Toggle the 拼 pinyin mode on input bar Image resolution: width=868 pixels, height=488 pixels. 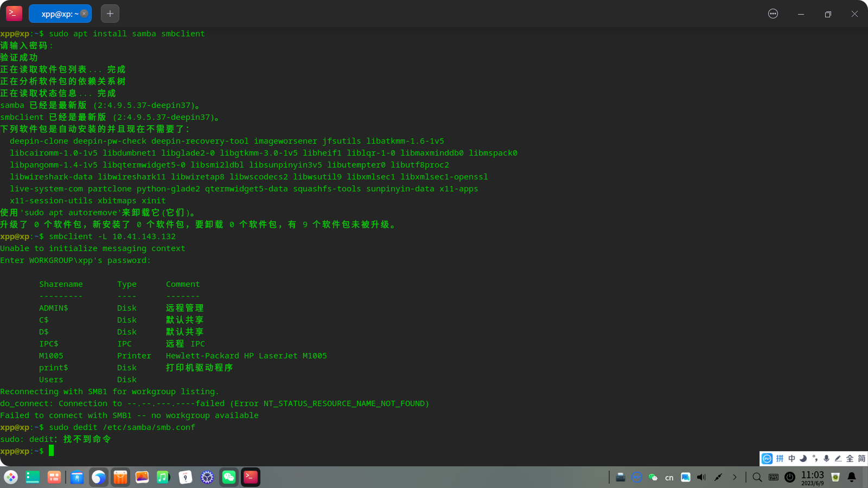(x=780, y=459)
